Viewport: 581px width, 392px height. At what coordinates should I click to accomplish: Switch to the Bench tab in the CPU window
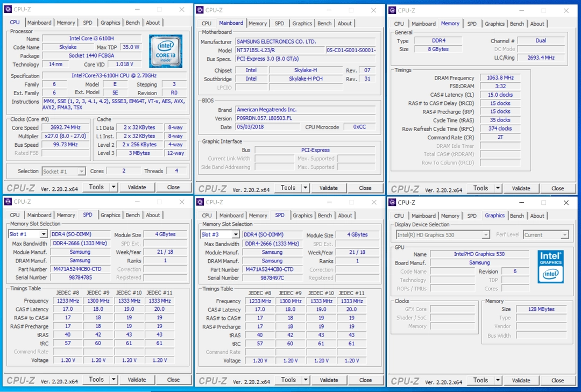click(x=133, y=23)
